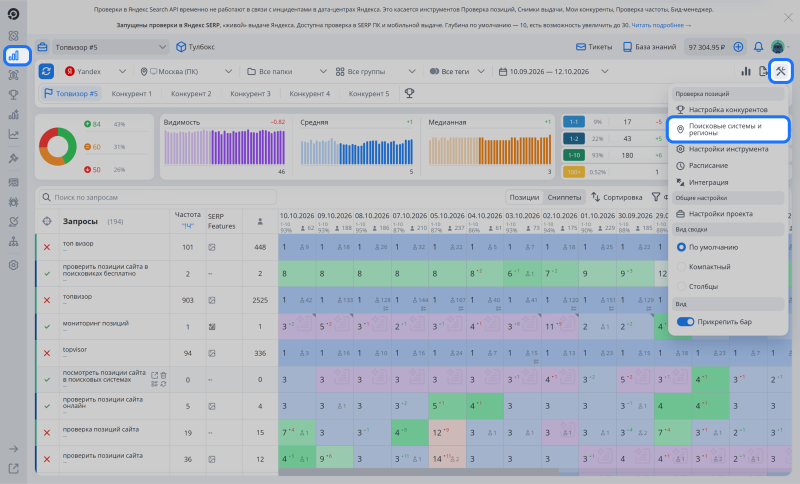This screenshot has height=484, width=800.
Task: Click SERP Features icon in топвизор row
Action: (x=212, y=300)
